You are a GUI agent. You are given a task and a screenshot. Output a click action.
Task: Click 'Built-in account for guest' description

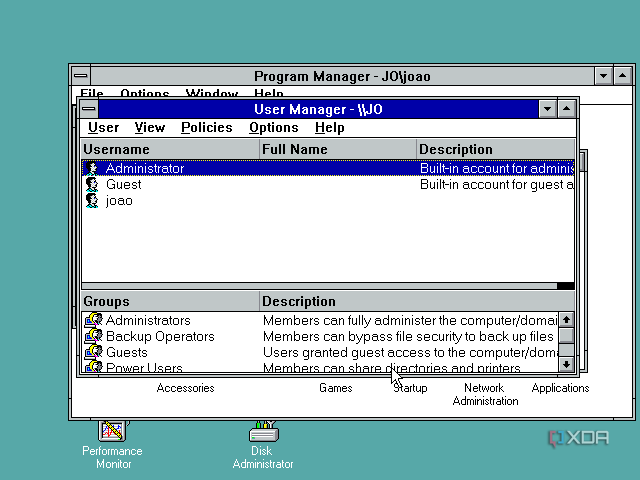pos(496,184)
